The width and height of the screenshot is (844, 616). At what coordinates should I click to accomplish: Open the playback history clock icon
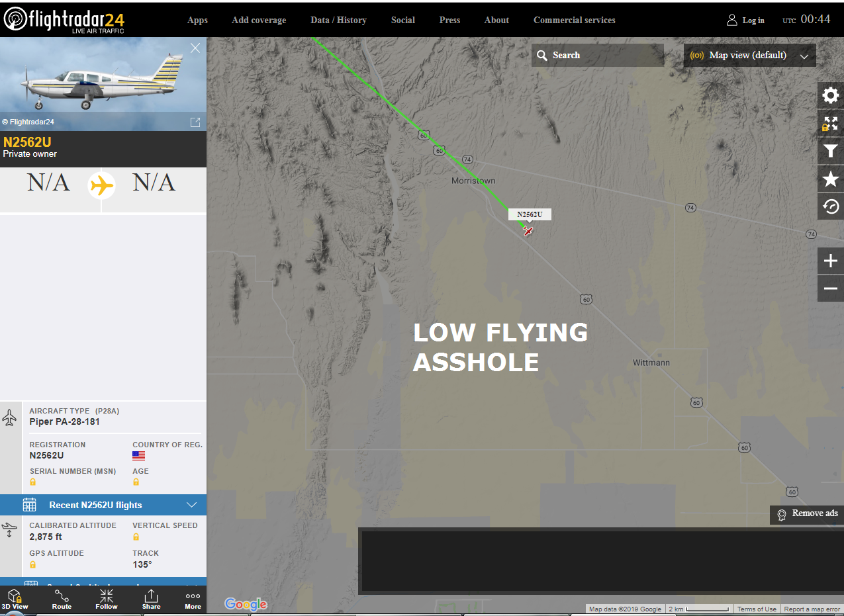pos(831,206)
